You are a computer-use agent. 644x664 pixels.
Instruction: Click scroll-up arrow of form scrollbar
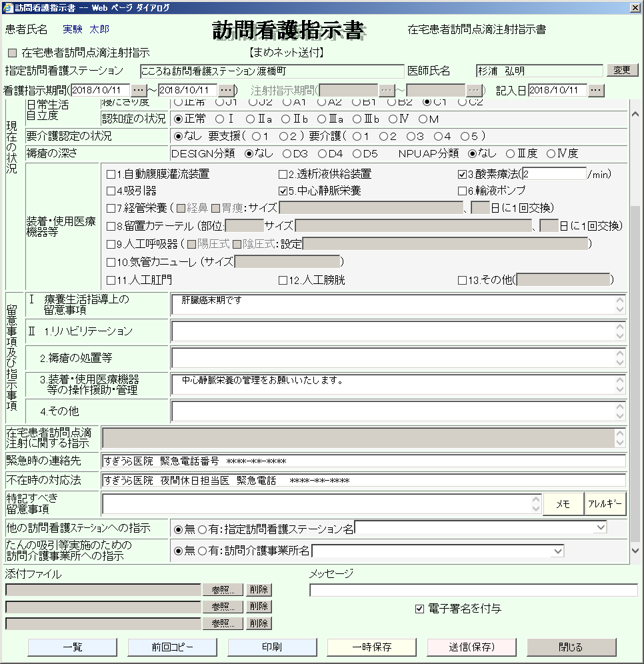click(x=635, y=114)
